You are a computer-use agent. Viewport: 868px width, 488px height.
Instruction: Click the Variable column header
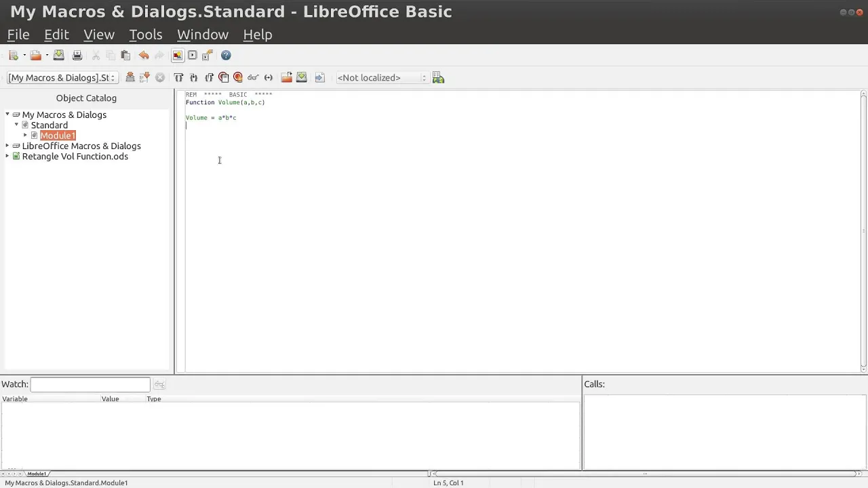[x=50, y=399]
